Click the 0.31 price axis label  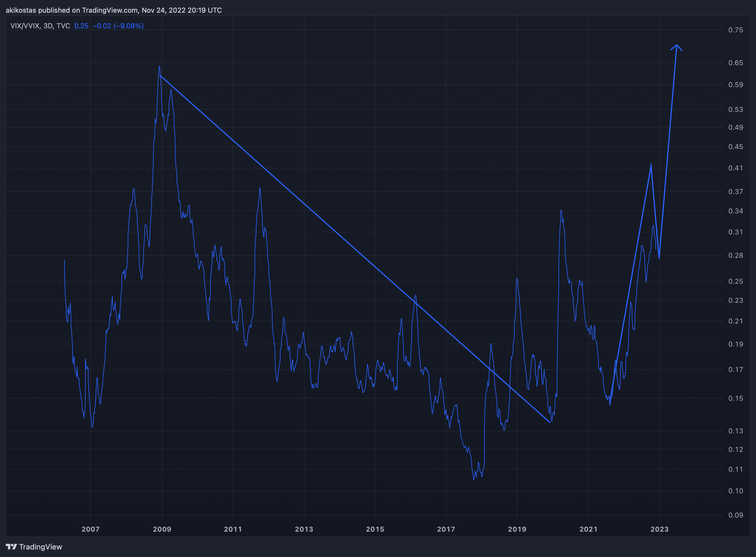point(736,232)
